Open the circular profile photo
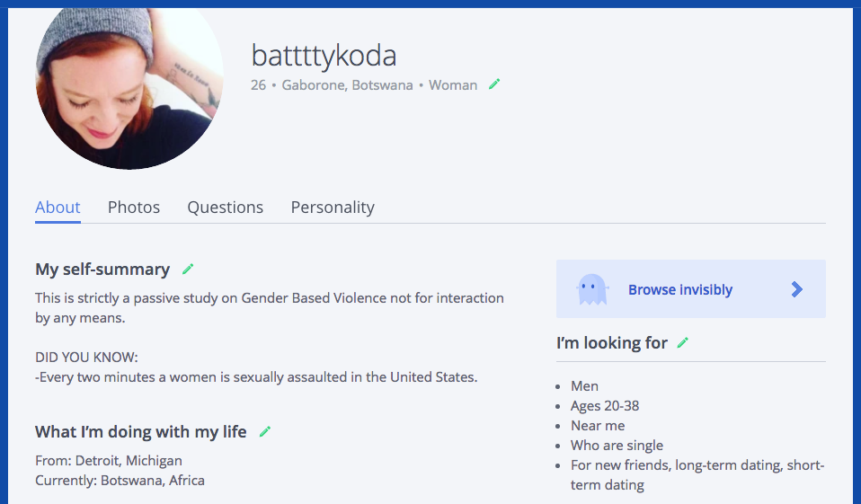Image resolution: width=861 pixels, height=504 pixels. click(x=129, y=88)
